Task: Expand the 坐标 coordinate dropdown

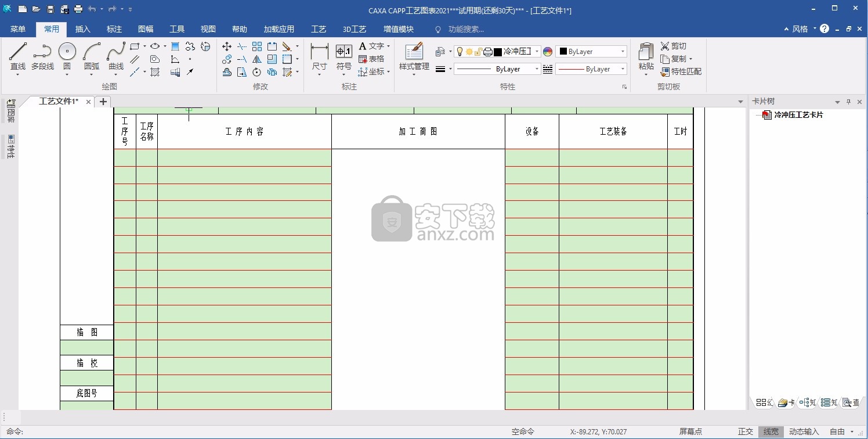Action: 388,72
